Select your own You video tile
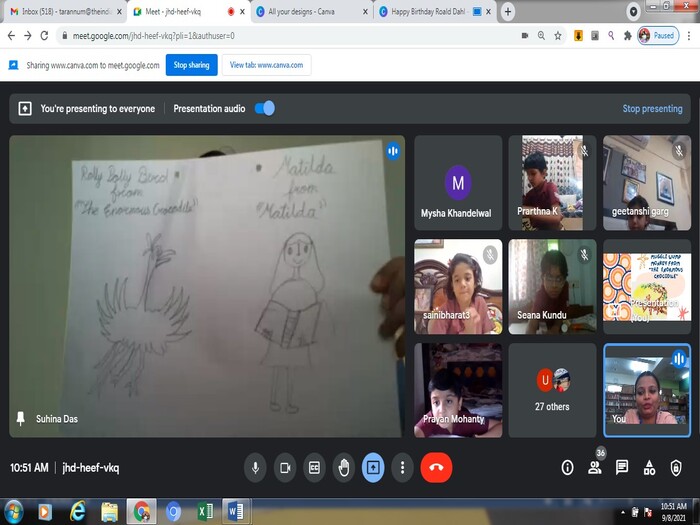 pos(647,390)
